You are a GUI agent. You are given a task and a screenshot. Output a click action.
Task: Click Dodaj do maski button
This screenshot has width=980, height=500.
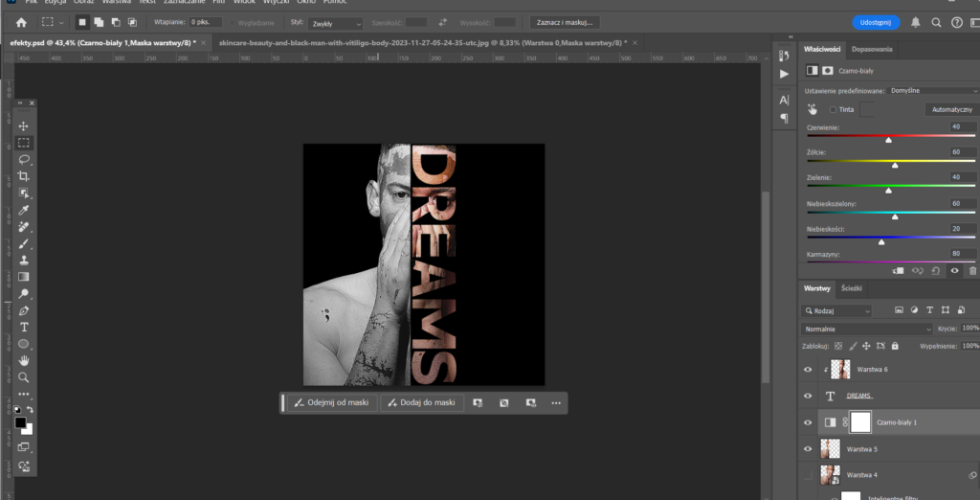coord(422,402)
